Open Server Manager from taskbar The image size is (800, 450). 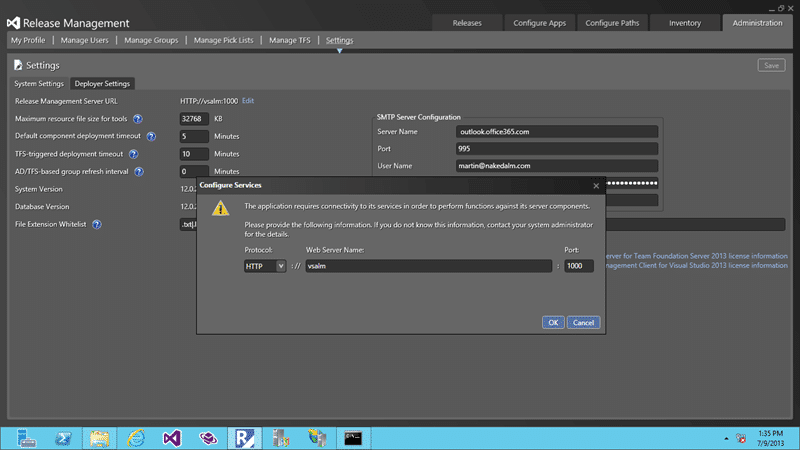coord(26,438)
